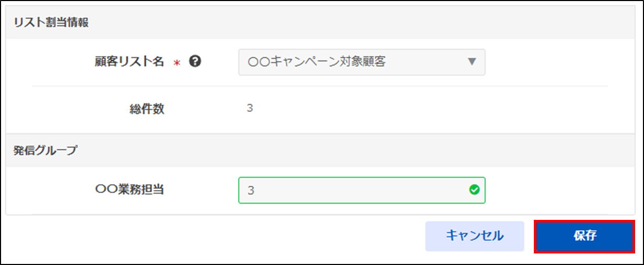Click the キャンセル button
This screenshot has width=644, height=265.
[x=475, y=236]
